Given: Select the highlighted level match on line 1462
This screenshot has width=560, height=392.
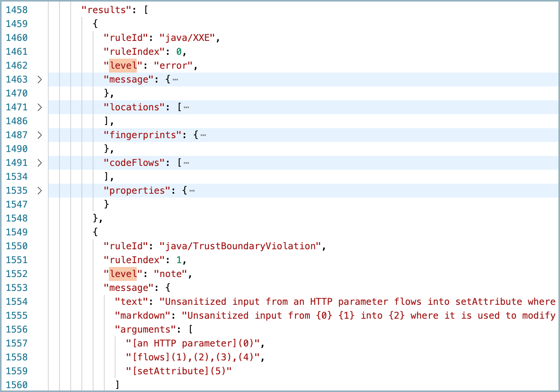Looking at the screenshot, I should [x=123, y=66].
